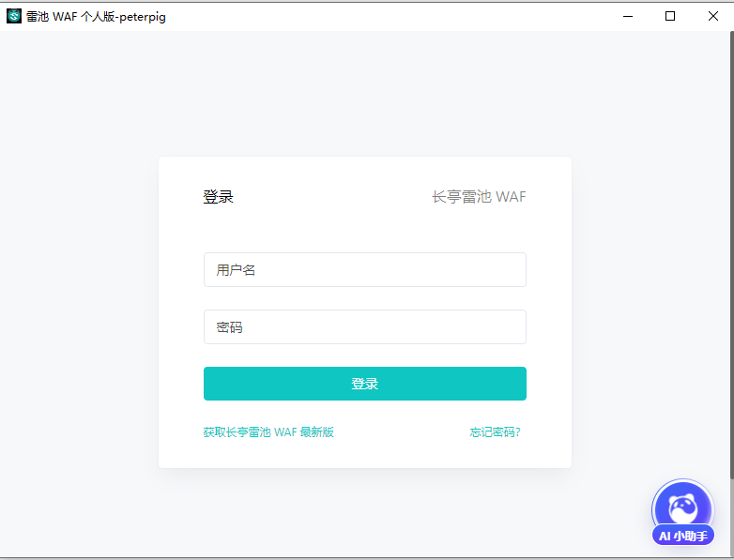Click the 登录 heading text
The height and width of the screenshot is (560, 734).
[x=218, y=196]
